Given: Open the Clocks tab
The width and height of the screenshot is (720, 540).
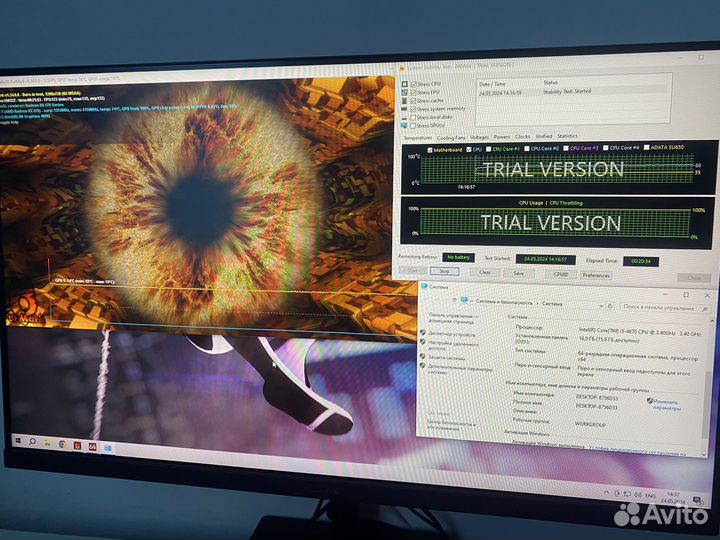Looking at the screenshot, I should 523,136.
